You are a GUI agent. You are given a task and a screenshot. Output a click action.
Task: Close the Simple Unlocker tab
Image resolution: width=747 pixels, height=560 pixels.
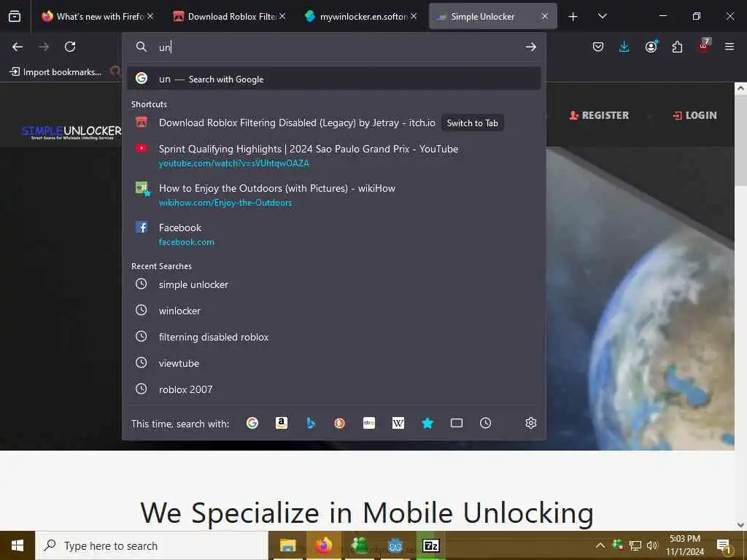[544, 16]
